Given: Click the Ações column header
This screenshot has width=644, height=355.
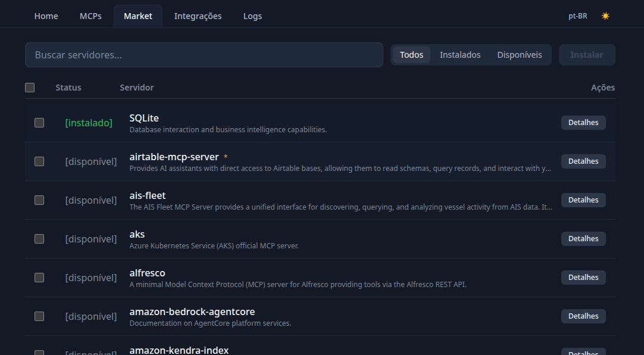Looking at the screenshot, I should pos(603,88).
